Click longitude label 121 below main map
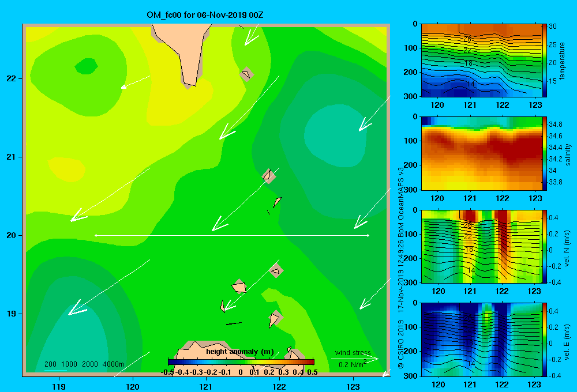 point(206,386)
